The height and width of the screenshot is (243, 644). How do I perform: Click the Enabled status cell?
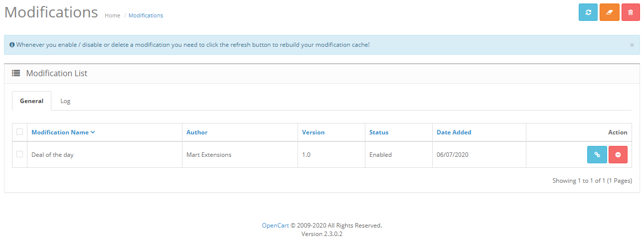coord(399,155)
